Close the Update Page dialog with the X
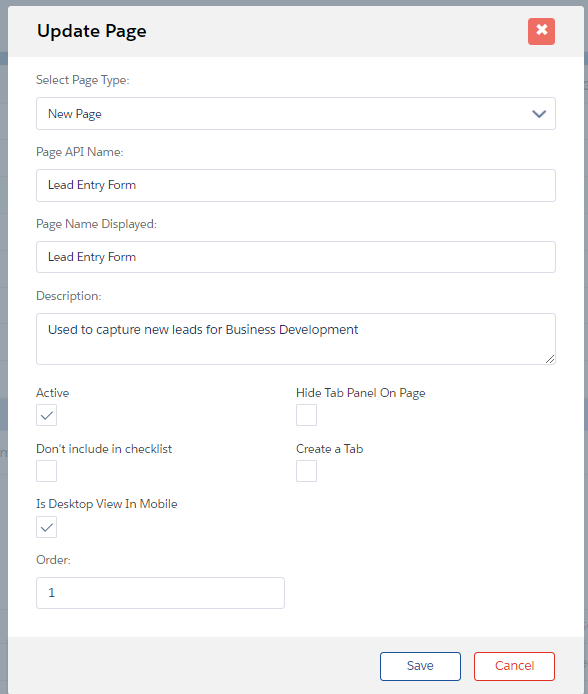Viewport: 588px width, 694px height. [x=541, y=31]
